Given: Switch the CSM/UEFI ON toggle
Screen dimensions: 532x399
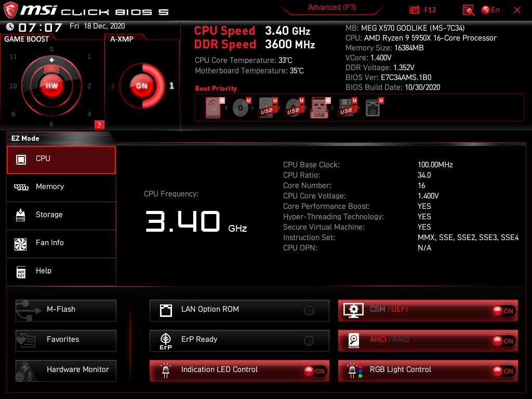Looking at the screenshot, I should pyautogui.click(x=503, y=311).
